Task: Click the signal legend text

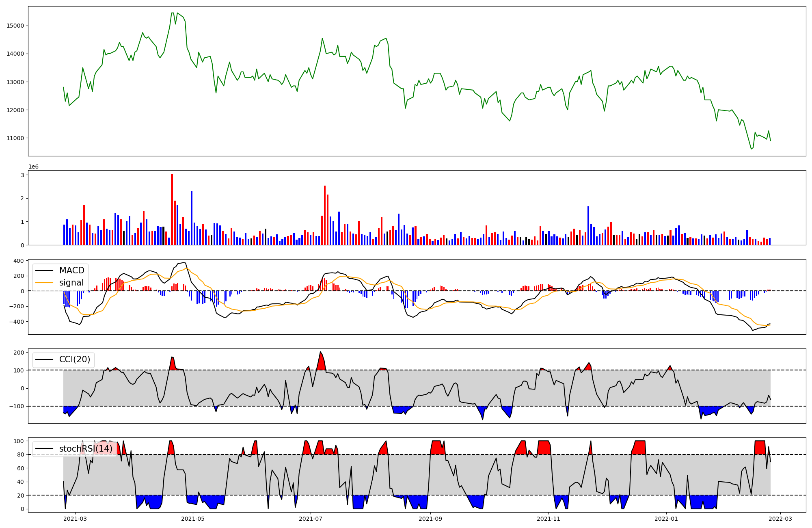Action: (x=71, y=283)
